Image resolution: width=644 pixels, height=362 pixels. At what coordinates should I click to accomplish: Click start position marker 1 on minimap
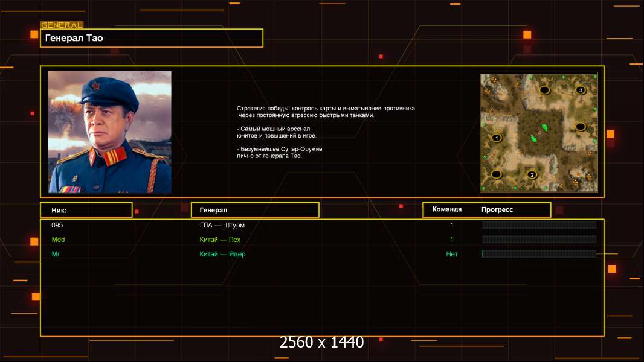coord(497,138)
